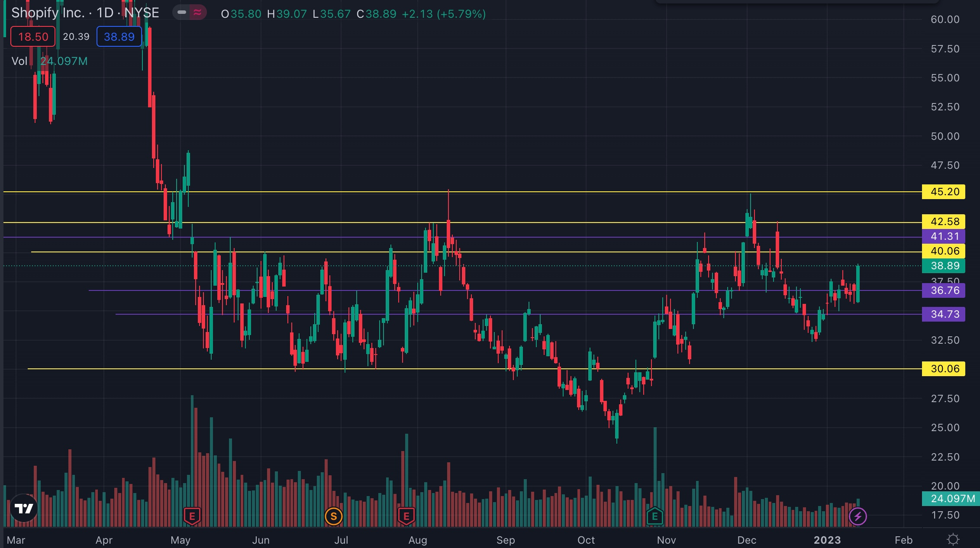The height and width of the screenshot is (548, 980).
Task: Click the 24.097M volume axis label
Action: pyautogui.click(x=951, y=499)
